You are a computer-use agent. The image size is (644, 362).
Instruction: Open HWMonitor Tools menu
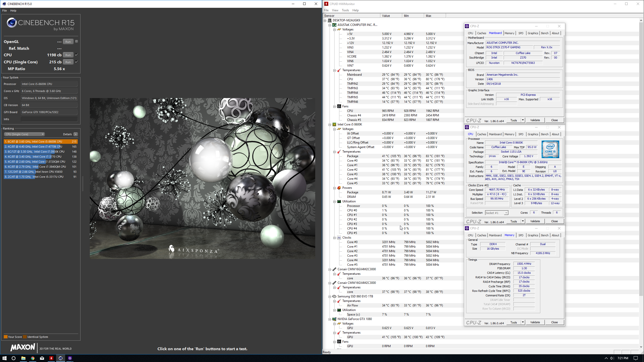(345, 10)
